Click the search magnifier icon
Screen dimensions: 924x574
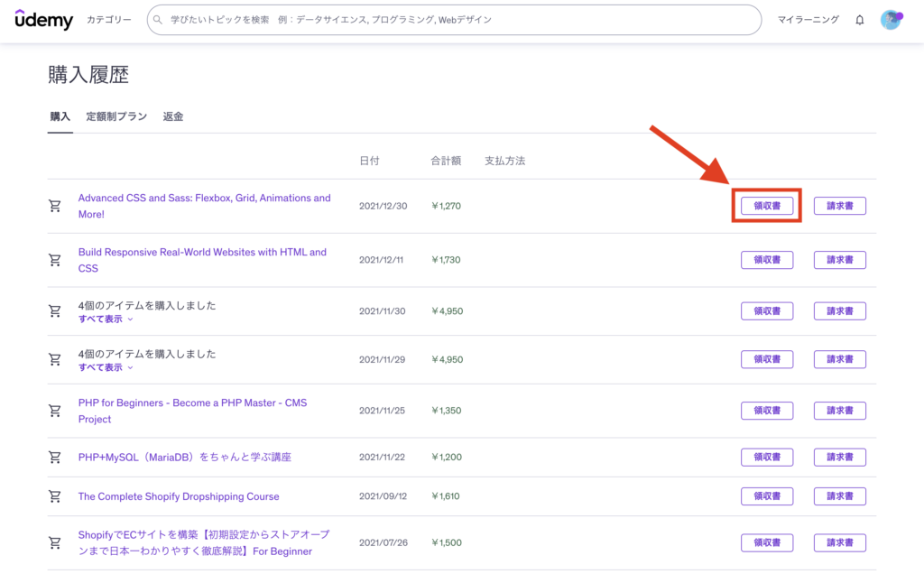[159, 20]
